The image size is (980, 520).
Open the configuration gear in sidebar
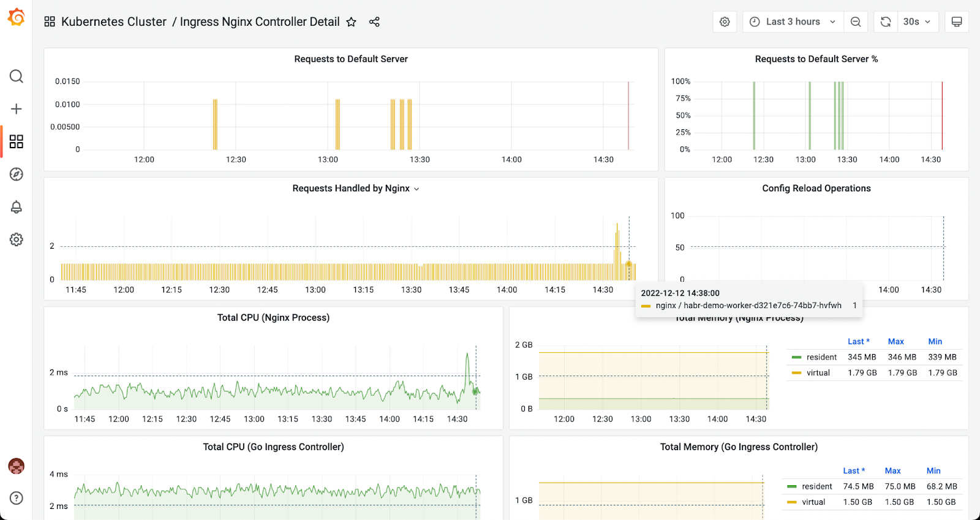click(x=17, y=239)
